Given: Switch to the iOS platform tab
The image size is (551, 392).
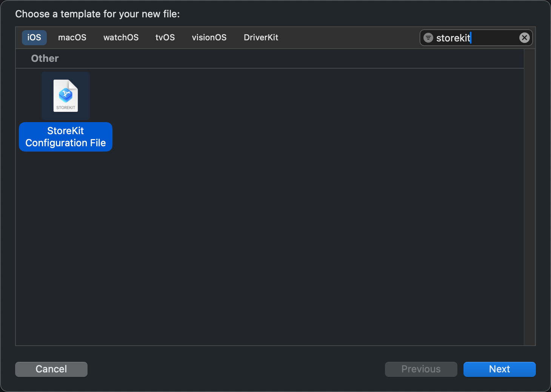Looking at the screenshot, I should 34,38.
